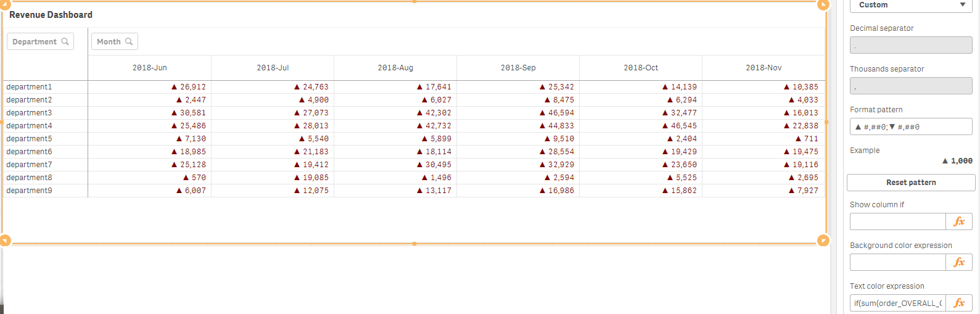
Task: Select the department7 row label
Action: point(29,165)
